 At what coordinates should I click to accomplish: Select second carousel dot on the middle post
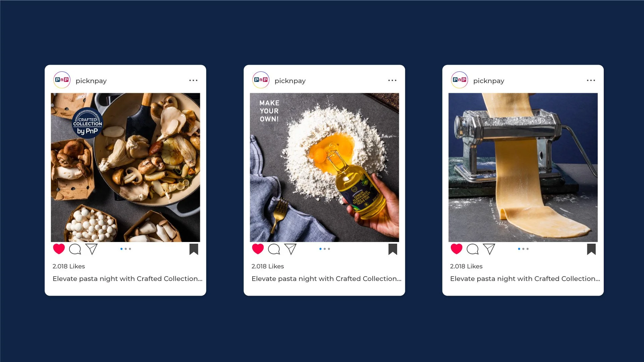[325, 249]
